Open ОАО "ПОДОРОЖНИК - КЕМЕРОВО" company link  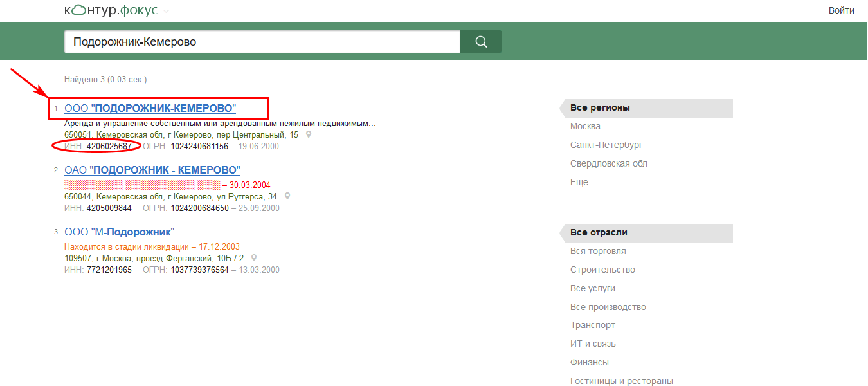(152, 170)
